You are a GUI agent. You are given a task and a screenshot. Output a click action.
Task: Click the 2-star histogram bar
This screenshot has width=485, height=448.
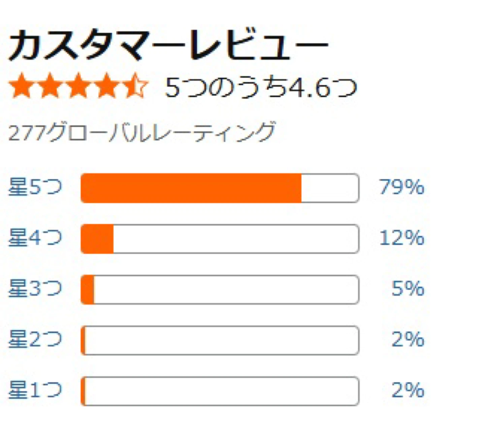point(220,340)
